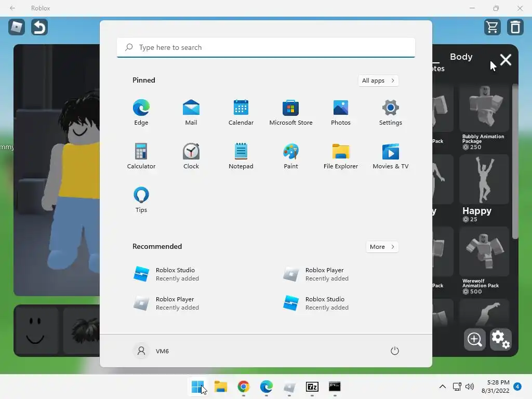Open Microsoft Edge from the taskbar
Screen dimensions: 532x399
(x=267, y=387)
